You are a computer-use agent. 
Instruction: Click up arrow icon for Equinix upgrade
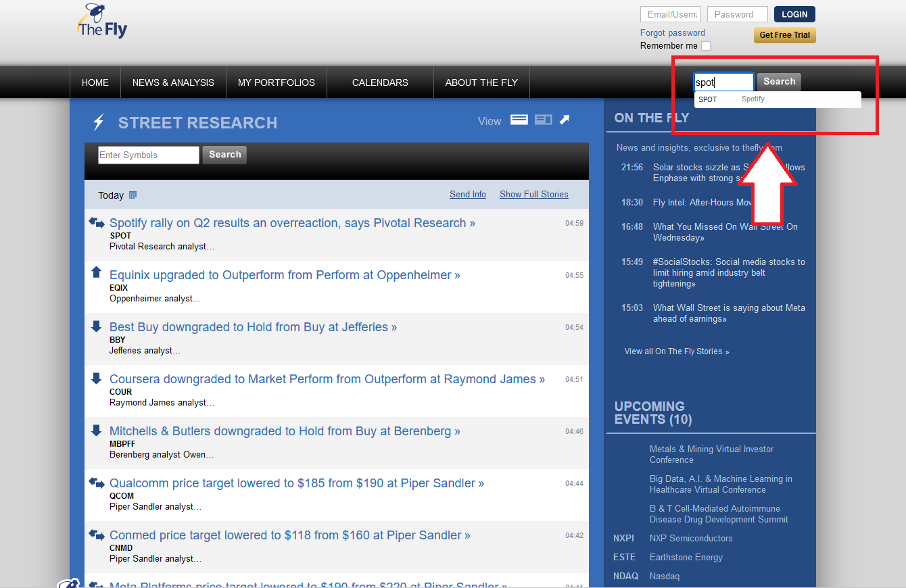[x=96, y=272]
